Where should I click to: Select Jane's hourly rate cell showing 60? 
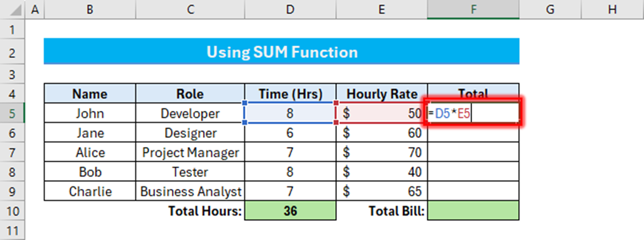pyautogui.click(x=382, y=133)
